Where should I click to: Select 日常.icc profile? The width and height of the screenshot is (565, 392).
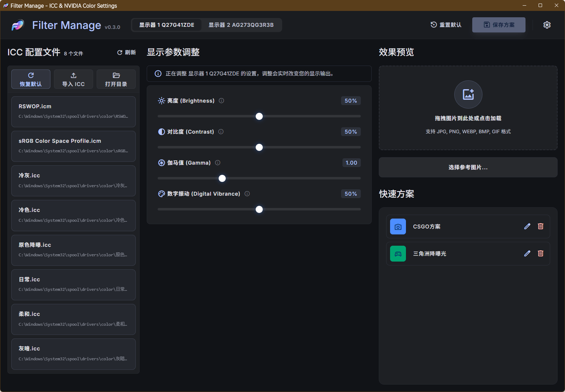click(x=73, y=284)
